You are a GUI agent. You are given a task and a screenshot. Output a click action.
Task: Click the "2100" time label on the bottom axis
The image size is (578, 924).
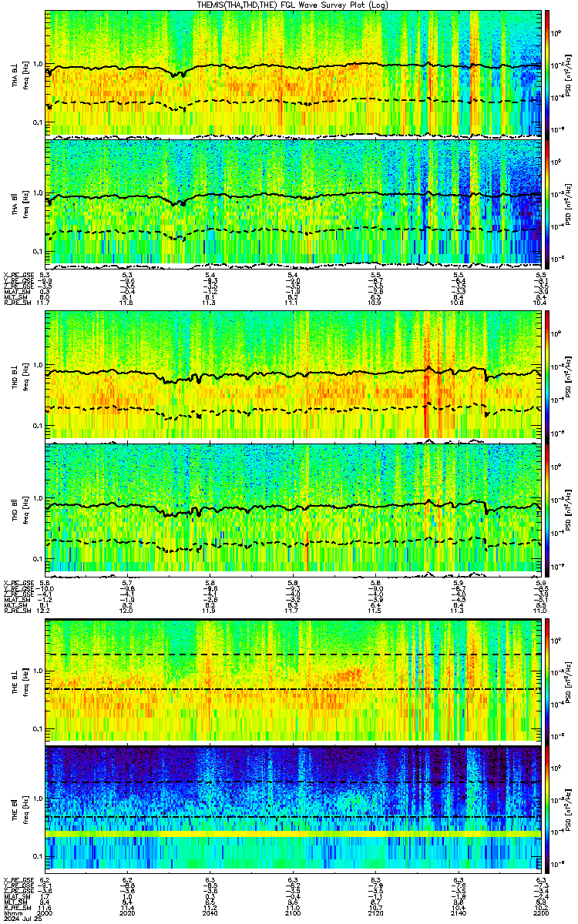click(294, 913)
